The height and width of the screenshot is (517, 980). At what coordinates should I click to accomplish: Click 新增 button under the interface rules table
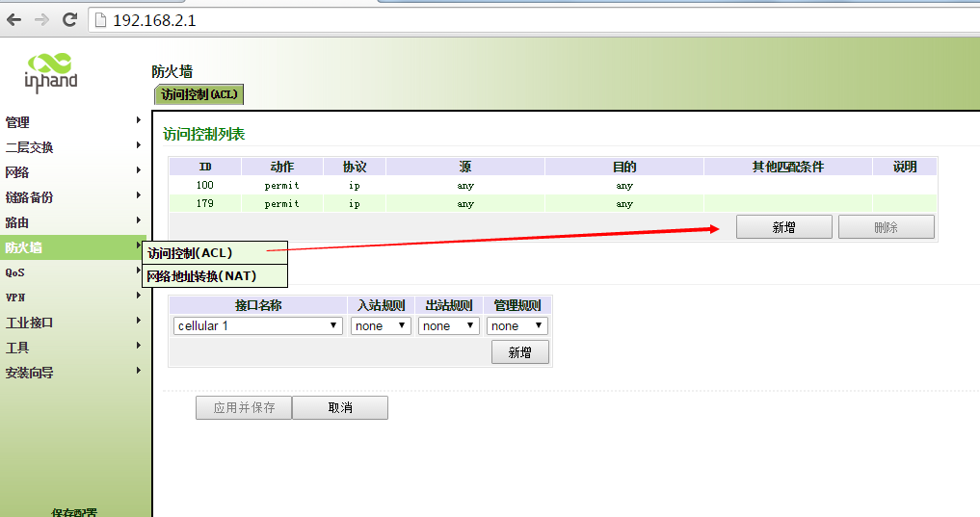520,352
